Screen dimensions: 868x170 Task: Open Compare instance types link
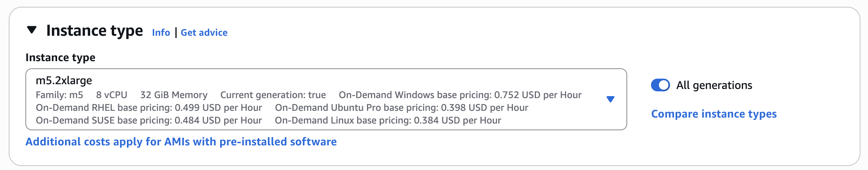point(714,114)
